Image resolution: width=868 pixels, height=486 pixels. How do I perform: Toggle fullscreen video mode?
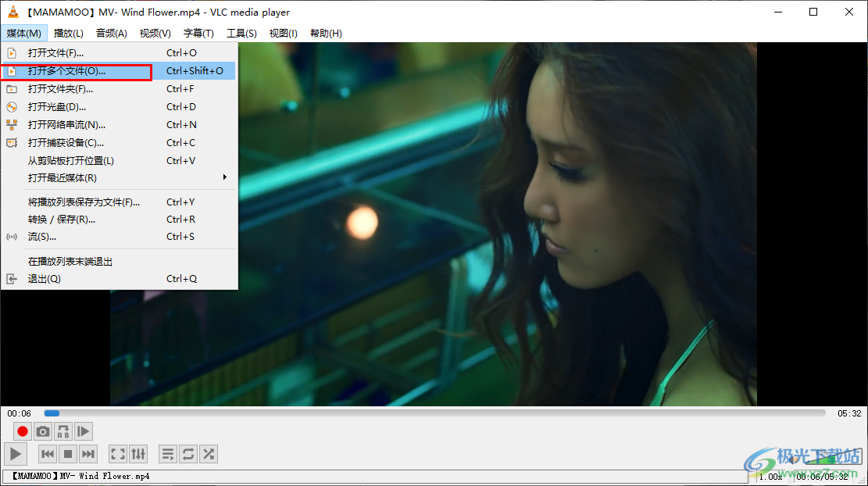(118, 455)
